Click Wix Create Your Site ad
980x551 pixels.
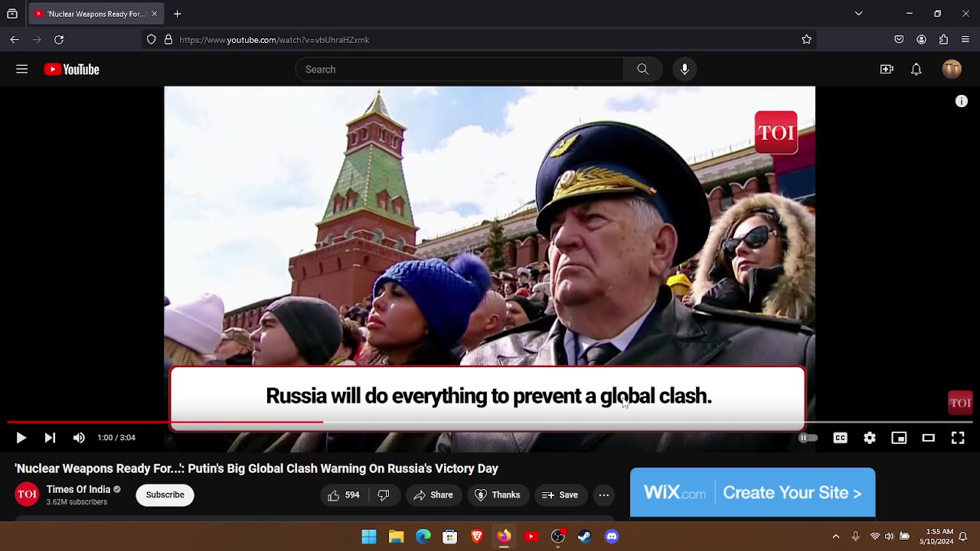(753, 493)
